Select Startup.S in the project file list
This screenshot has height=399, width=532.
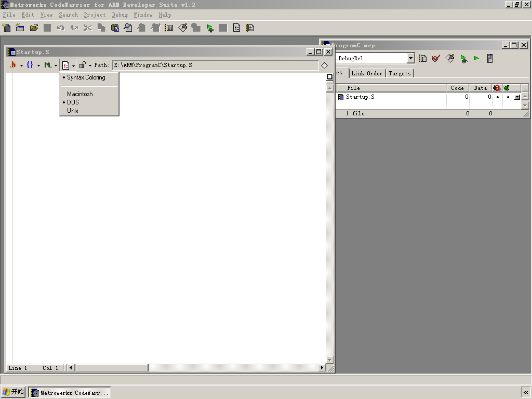click(360, 97)
